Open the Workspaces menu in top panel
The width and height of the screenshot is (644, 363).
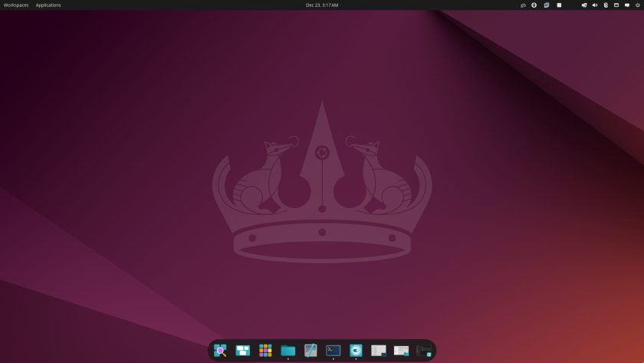[16, 5]
